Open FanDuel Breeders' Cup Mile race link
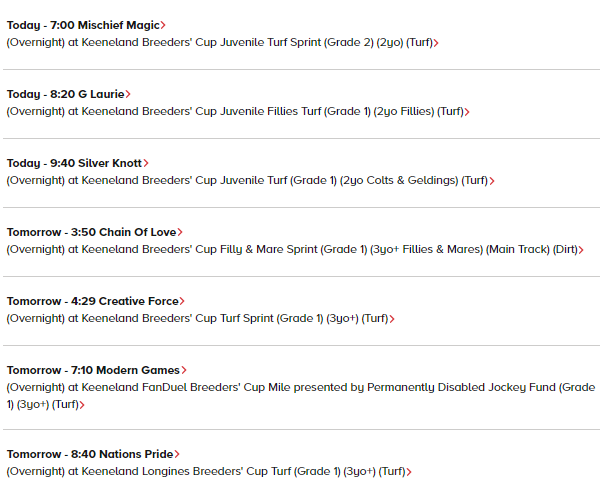 301,396
